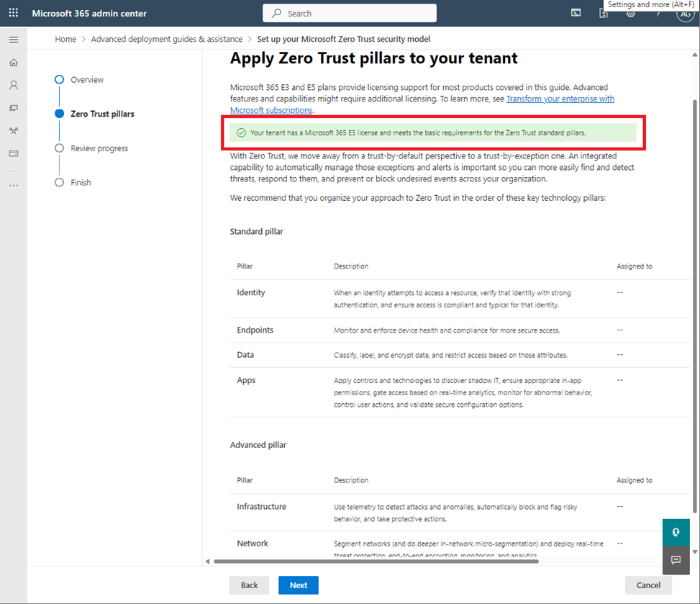The height and width of the screenshot is (604, 700).
Task: Click Pillar column header in Standard table
Action: point(245,266)
